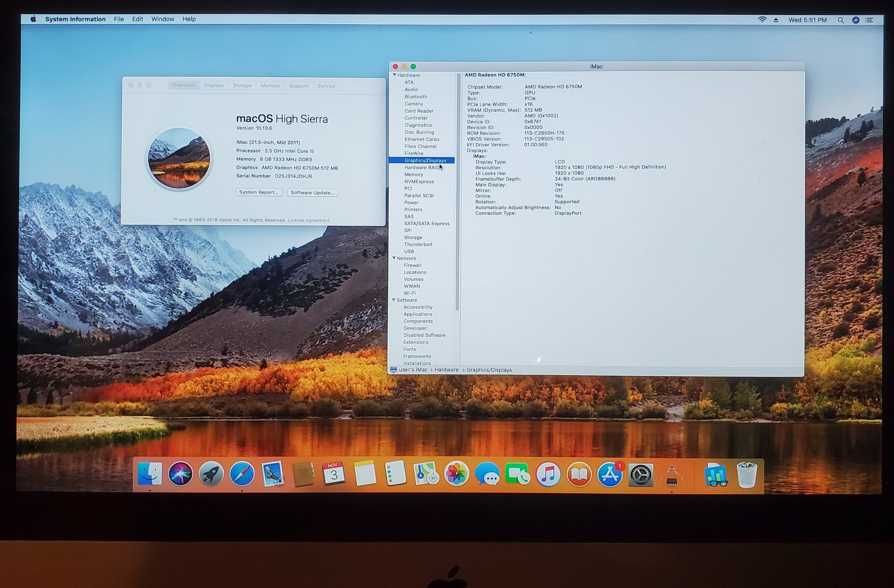Open the Edit menu
This screenshot has width=894, height=588.
tap(137, 19)
